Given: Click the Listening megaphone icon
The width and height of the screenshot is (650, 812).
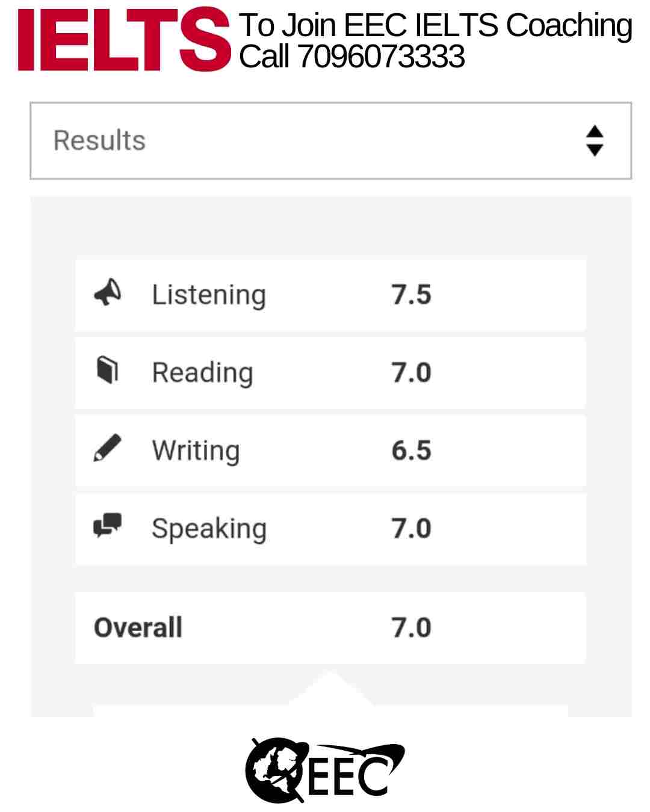Looking at the screenshot, I should (x=108, y=293).
